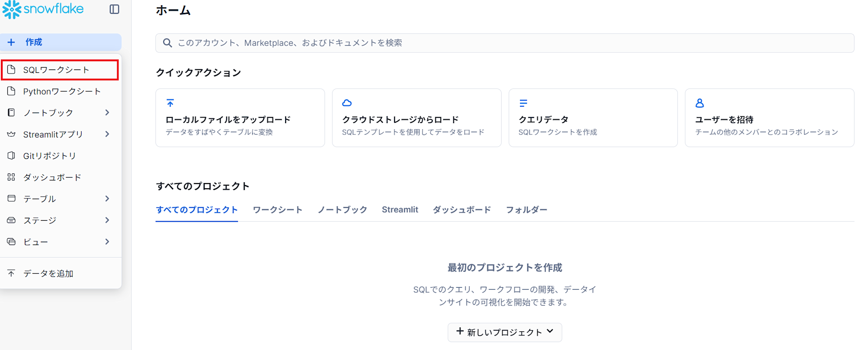Open the 新しいプロジェクト dropdown arrow
Image resolution: width=868 pixels, height=350 pixels.
550,331
